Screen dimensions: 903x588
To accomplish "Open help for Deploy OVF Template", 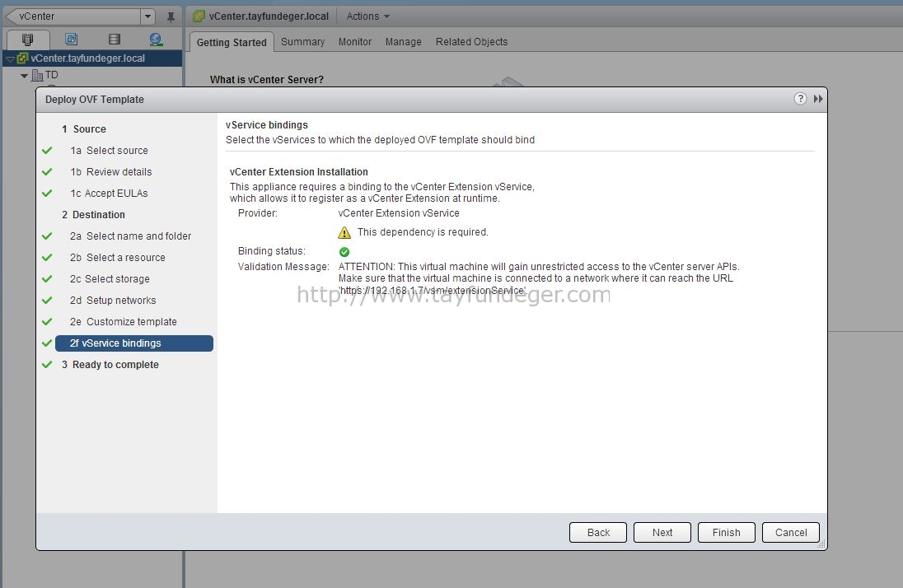I will (x=800, y=99).
